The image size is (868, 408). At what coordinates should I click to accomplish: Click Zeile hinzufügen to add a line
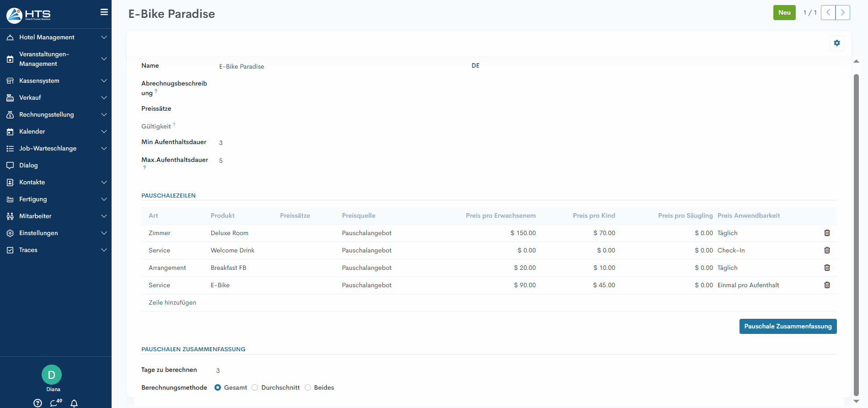point(172,303)
